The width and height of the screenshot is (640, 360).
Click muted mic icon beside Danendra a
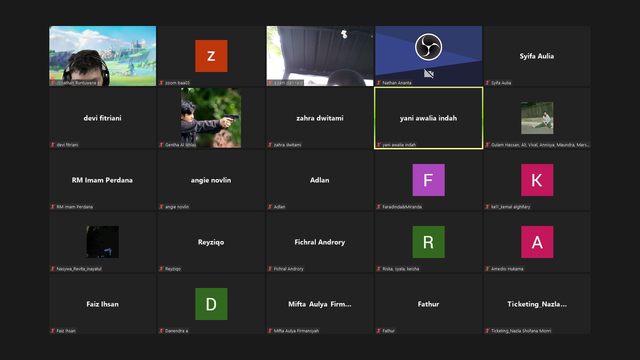[161, 331]
